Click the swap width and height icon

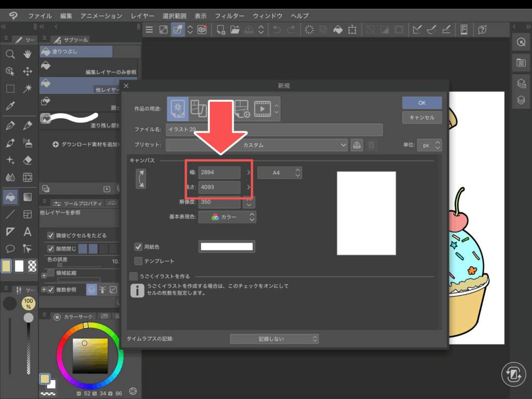pyautogui.click(x=140, y=179)
